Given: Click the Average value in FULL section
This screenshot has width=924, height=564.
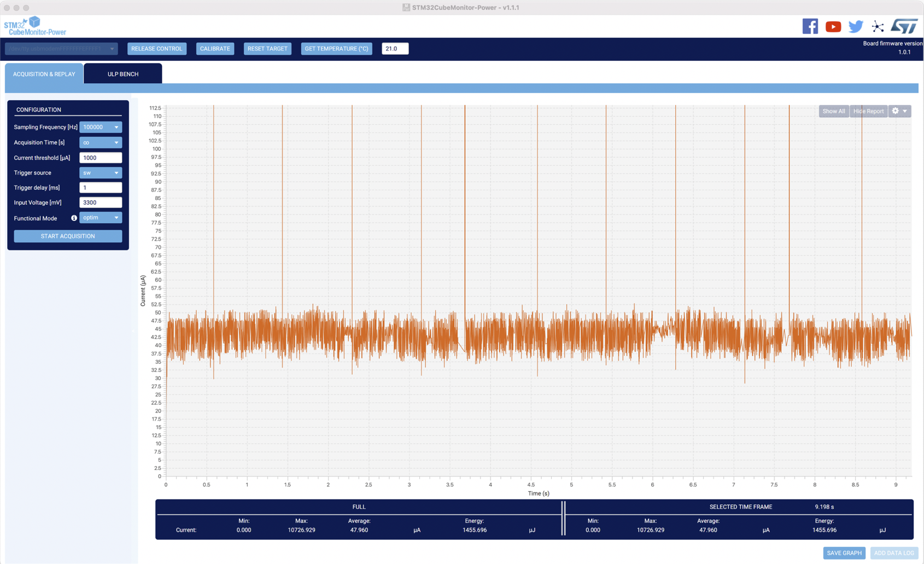Looking at the screenshot, I should 359,530.
